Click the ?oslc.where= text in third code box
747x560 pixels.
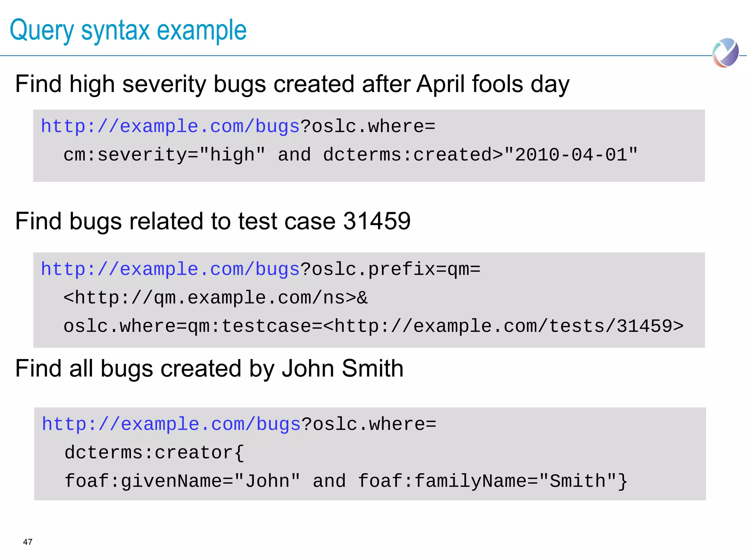pos(369,424)
